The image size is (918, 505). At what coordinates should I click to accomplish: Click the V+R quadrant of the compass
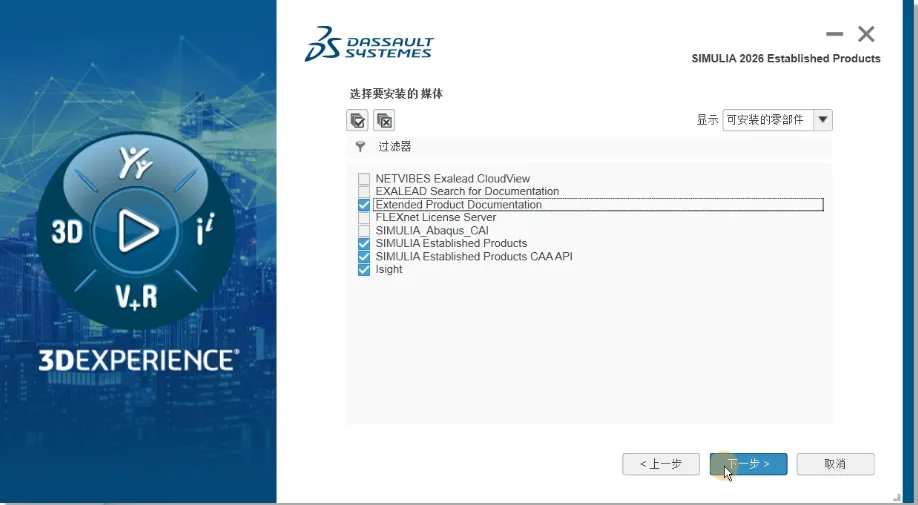click(136, 296)
